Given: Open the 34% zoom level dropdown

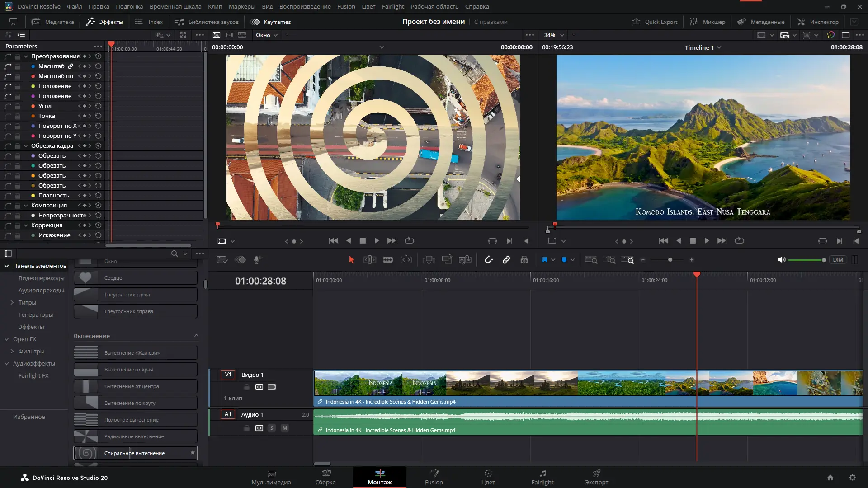Looking at the screenshot, I should pyautogui.click(x=552, y=35).
